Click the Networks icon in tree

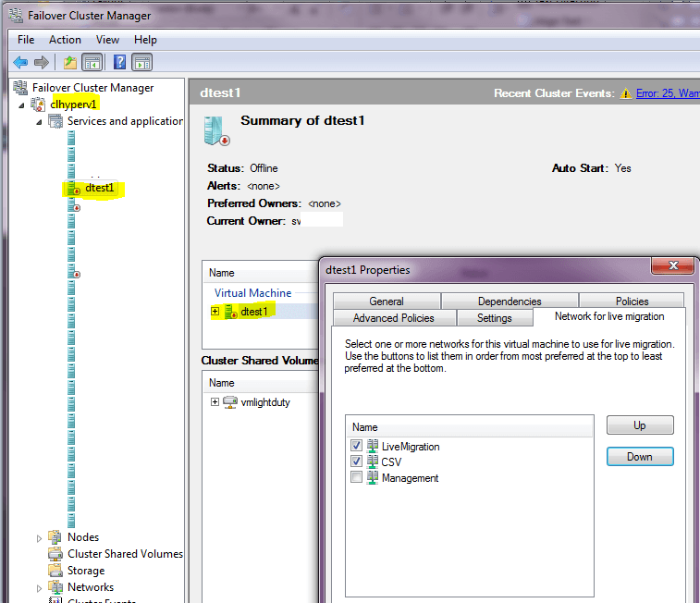[x=55, y=587]
